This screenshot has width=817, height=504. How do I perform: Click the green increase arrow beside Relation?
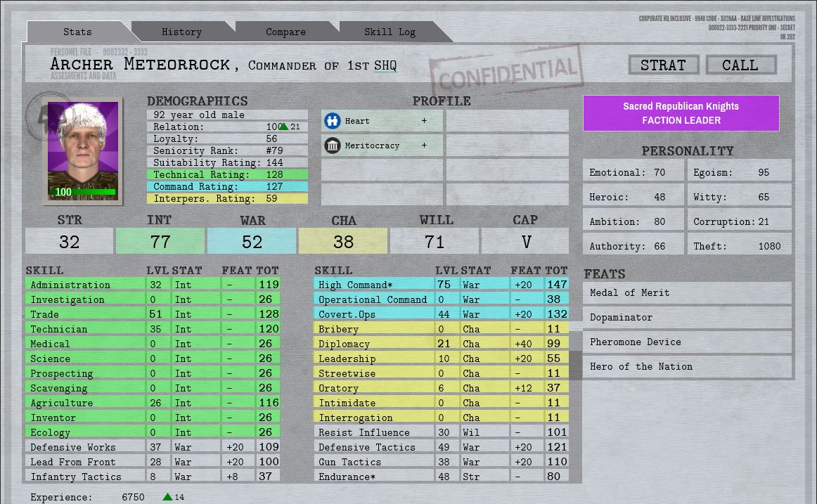point(284,125)
